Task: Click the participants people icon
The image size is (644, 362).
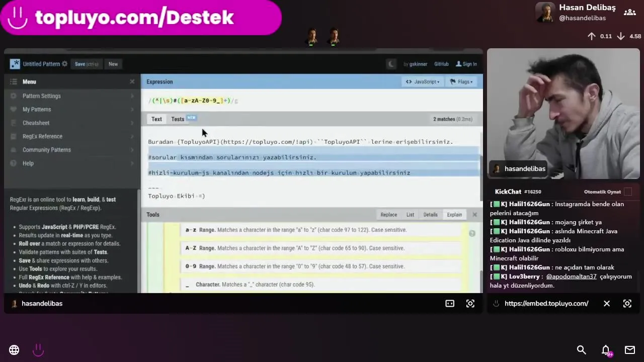Action: [x=629, y=13]
